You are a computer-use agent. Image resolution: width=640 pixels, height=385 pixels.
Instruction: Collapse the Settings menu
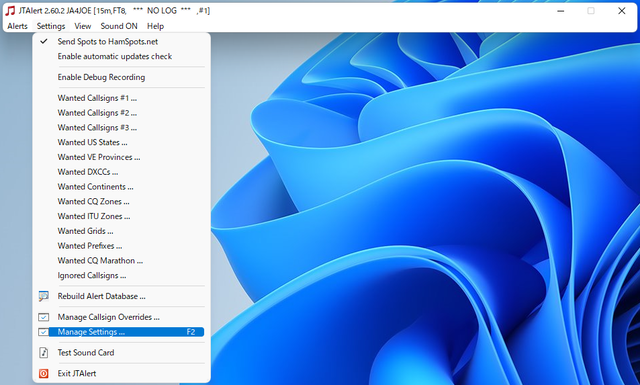[51, 26]
